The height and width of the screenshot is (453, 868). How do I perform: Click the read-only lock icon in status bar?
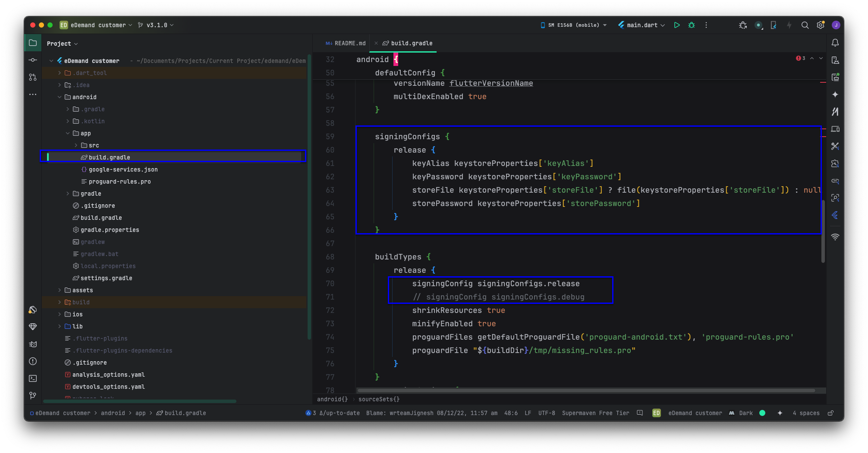[830, 413]
